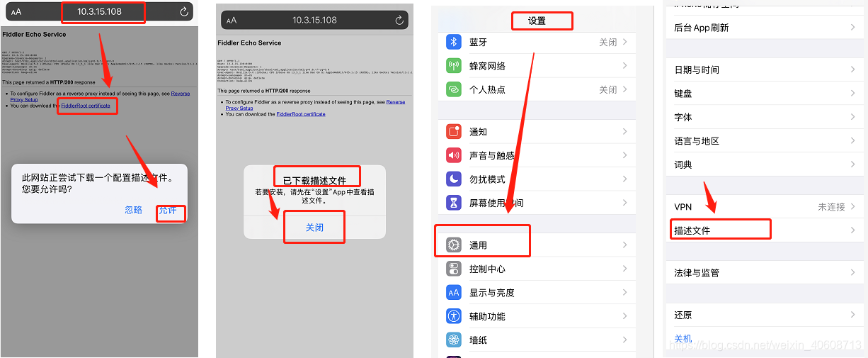868x358 pixels.
Task: Tap aA text-size button beside 允许 dialog page
Action: coord(16,12)
